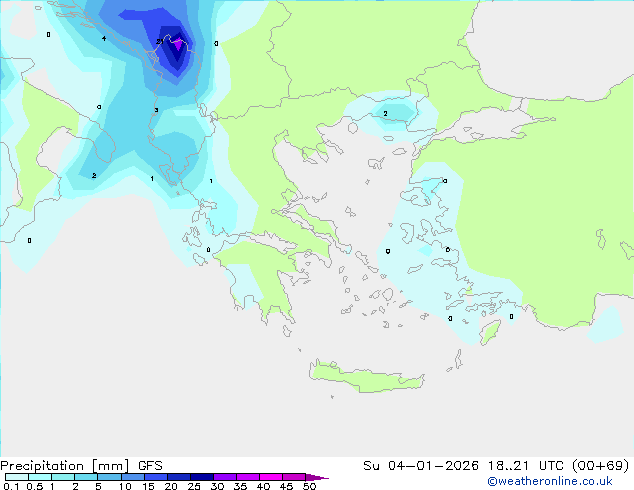Click the '21' precipitation value on map

click(x=160, y=41)
